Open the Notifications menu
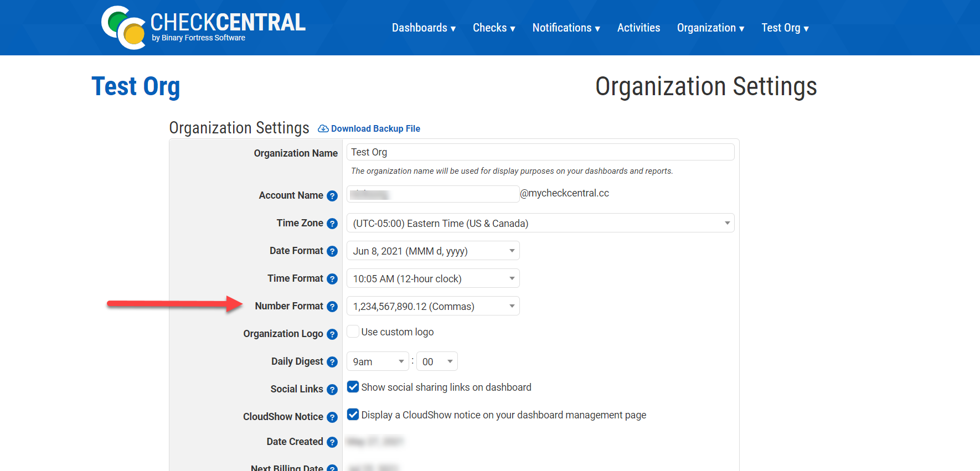 566,28
